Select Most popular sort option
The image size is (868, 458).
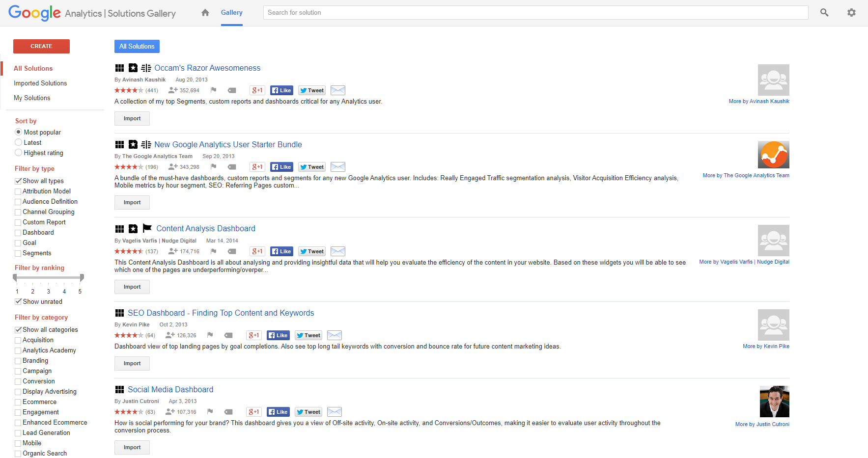point(19,132)
